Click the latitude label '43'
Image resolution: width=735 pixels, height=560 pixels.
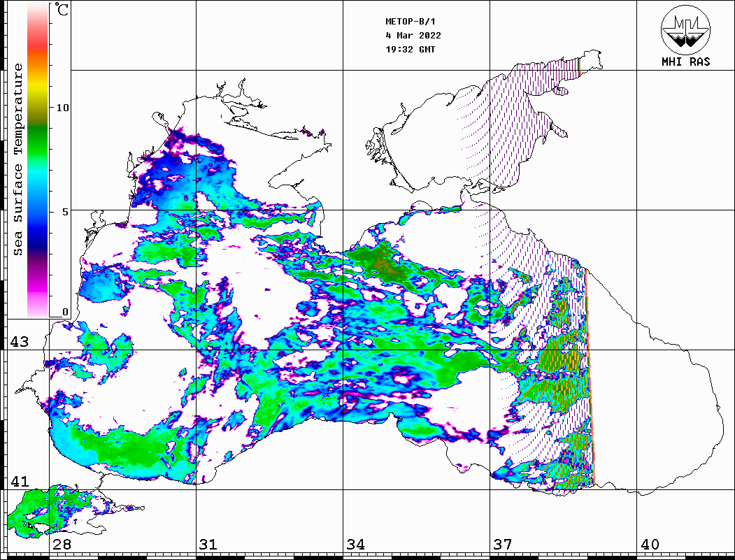(20, 342)
